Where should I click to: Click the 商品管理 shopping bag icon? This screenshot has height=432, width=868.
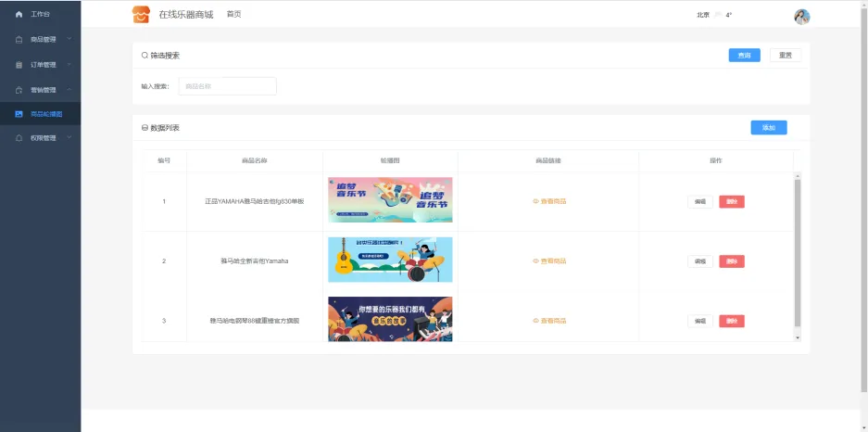[19, 40]
